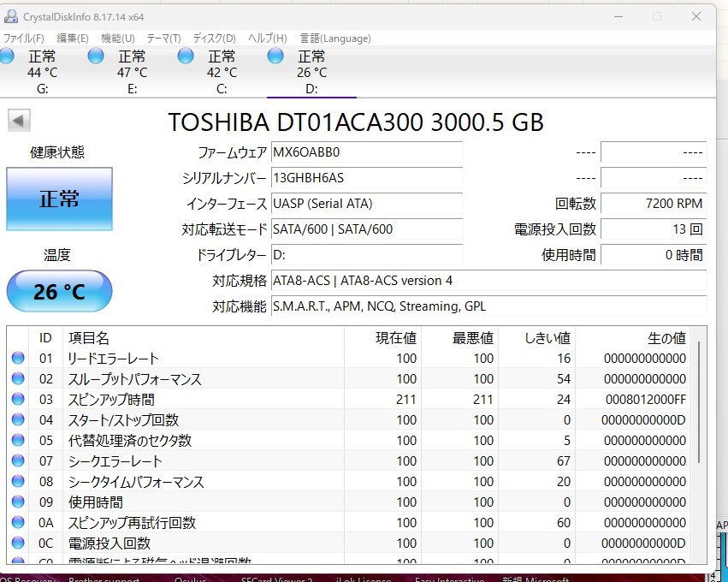The image size is (728, 582).
Task: Click the S.M.A.R.T., APM, NCQ features field
Action: click(x=488, y=306)
